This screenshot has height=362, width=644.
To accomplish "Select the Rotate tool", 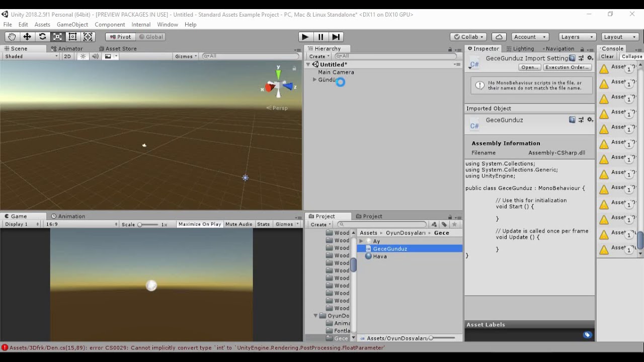I will point(42,37).
